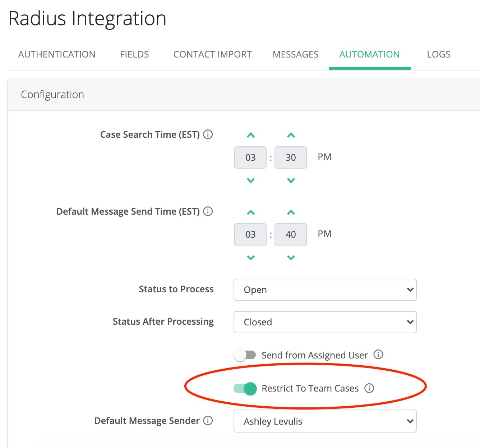Enable Send from Assigned User toggle

[x=245, y=355]
